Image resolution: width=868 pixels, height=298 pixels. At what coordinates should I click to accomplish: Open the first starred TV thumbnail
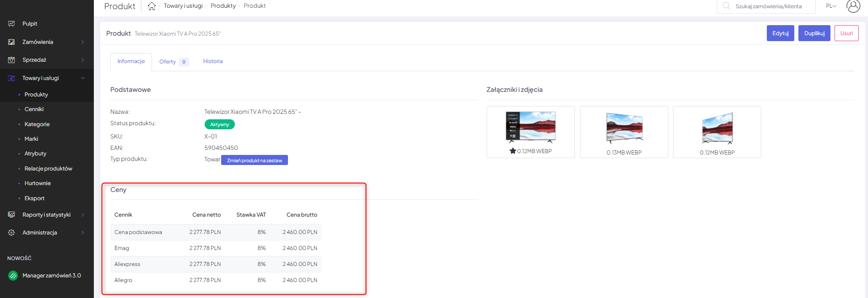click(530, 127)
